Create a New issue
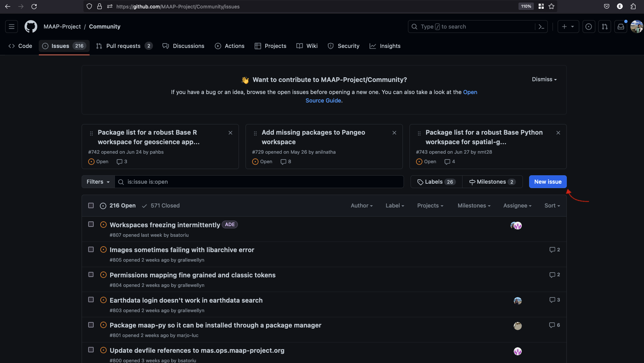This screenshot has width=644, height=363. coord(548,182)
